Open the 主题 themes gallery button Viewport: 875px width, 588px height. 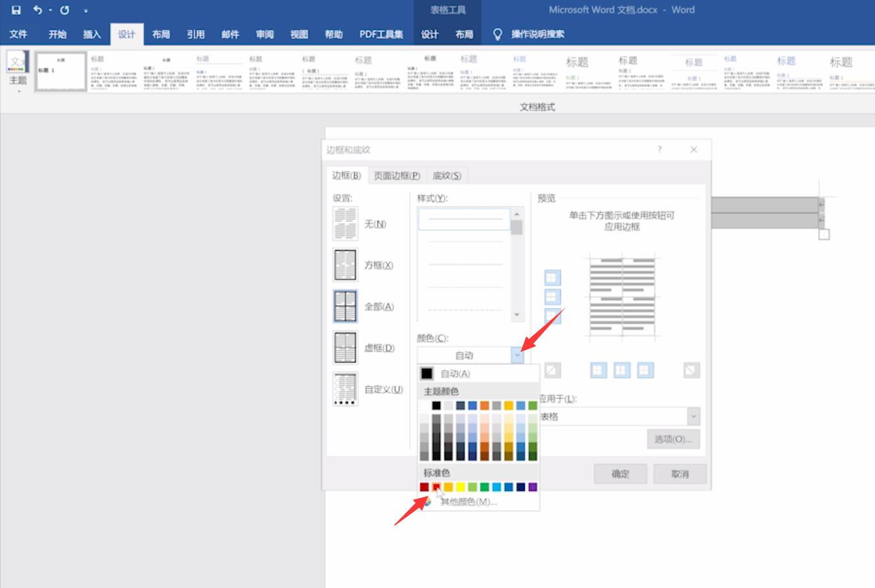(x=18, y=71)
